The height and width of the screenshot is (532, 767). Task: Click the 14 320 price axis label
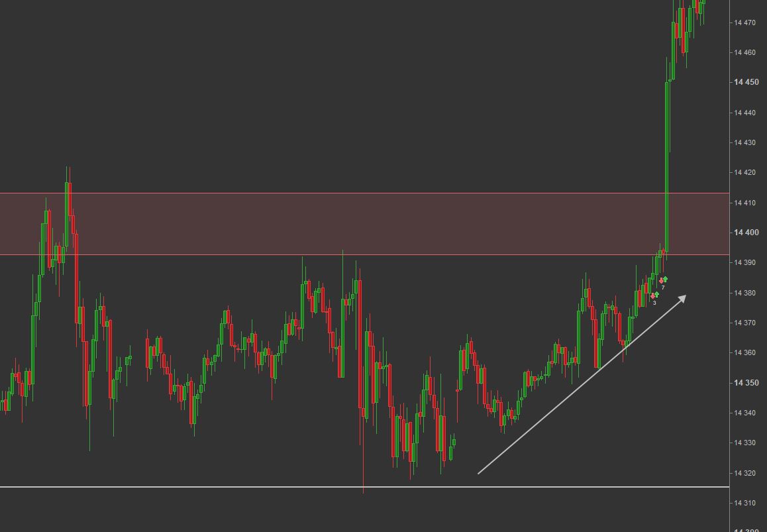[x=745, y=473]
